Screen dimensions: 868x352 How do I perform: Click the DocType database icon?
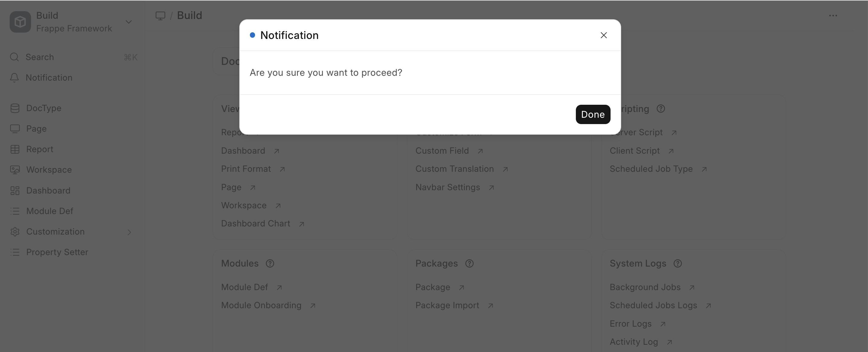tap(15, 108)
